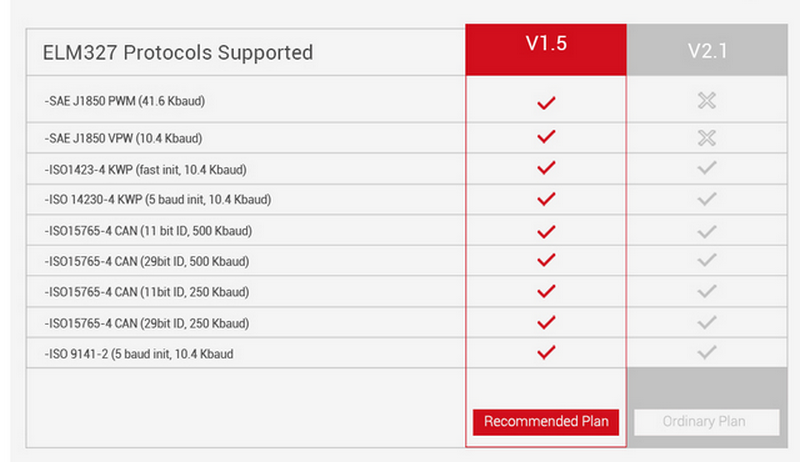The height and width of the screenshot is (462, 800).
Task: Click gray checkmark for CAN 29bit 500 Kbaud
Action: click(707, 261)
